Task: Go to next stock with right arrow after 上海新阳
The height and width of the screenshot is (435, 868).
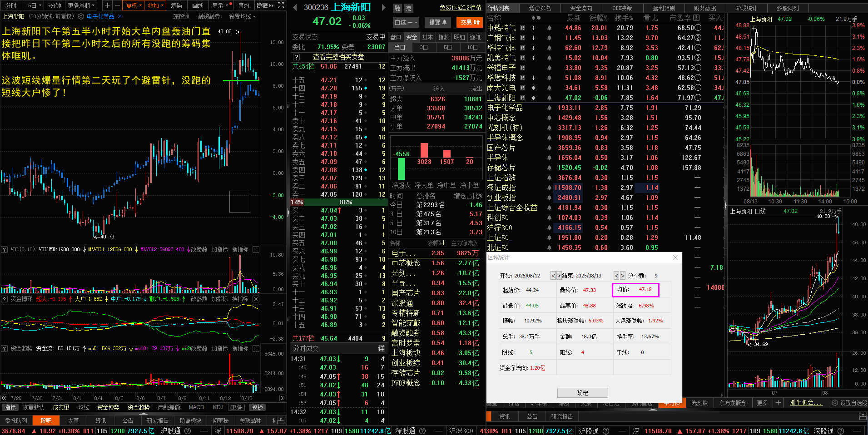Action: (x=383, y=7)
